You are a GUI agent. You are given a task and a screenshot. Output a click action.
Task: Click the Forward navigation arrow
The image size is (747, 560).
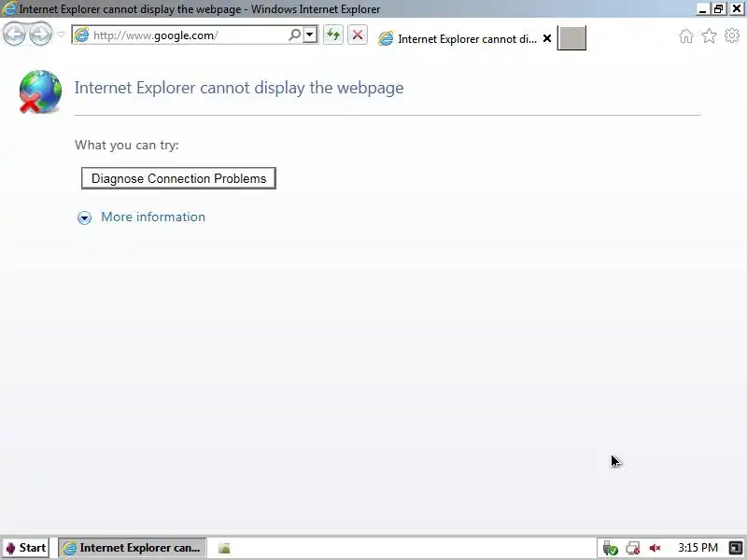click(x=40, y=35)
